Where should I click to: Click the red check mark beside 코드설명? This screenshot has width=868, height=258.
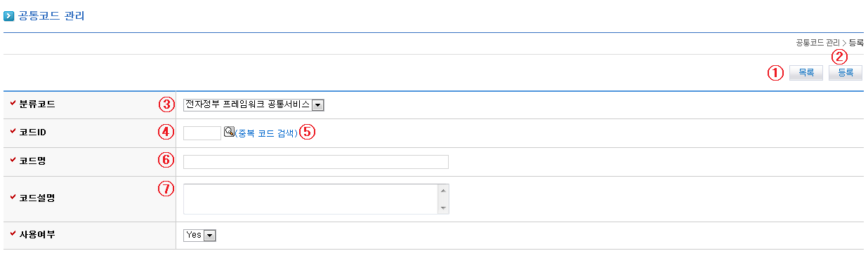(x=13, y=197)
